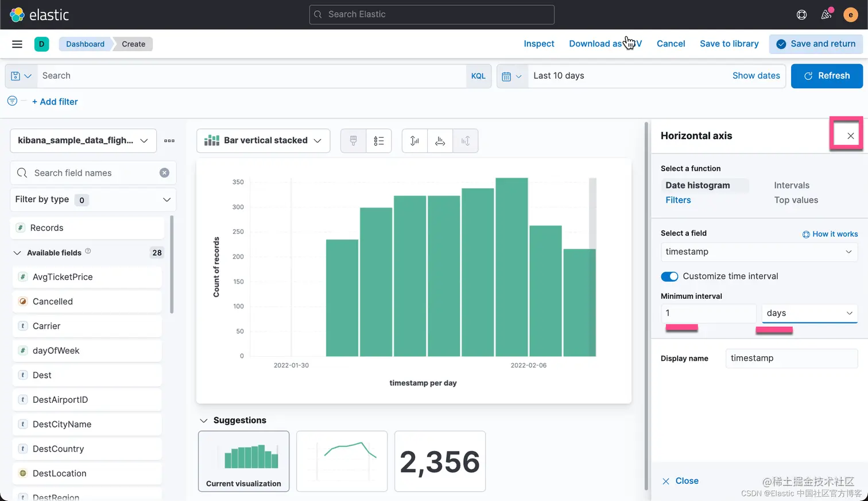Open the timestamp field combo box
The image size is (868, 501).
click(x=759, y=252)
